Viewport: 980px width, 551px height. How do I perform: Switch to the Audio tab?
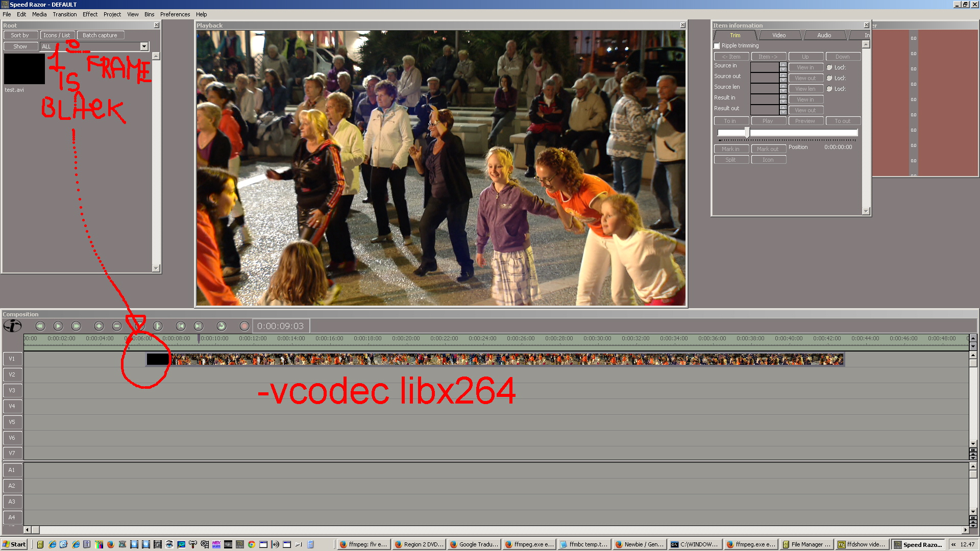(824, 35)
